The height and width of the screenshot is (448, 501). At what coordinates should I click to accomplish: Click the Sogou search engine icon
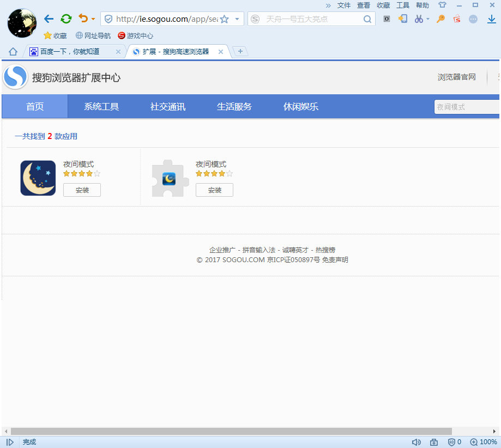click(255, 19)
